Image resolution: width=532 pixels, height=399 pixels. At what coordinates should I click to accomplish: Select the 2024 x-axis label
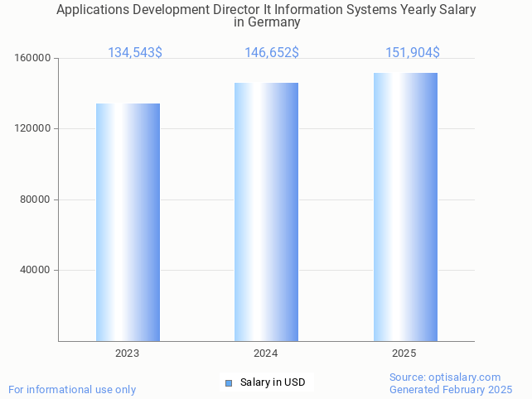(266, 353)
